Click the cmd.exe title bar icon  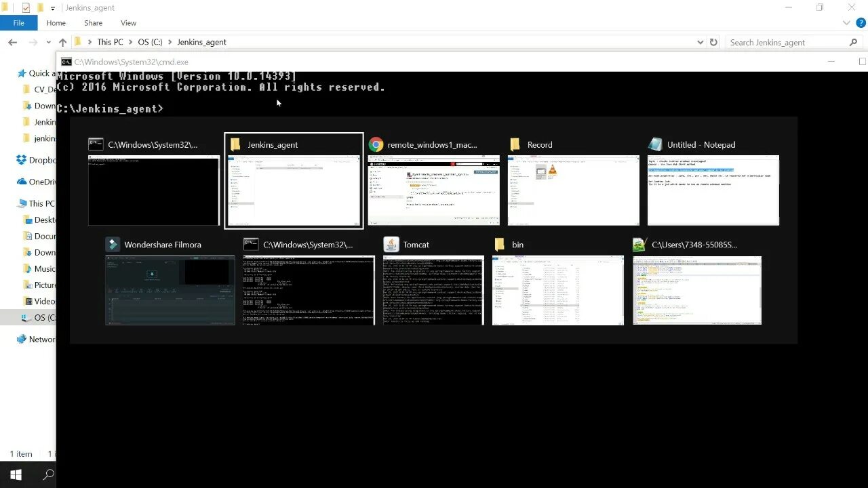[66, 62]
